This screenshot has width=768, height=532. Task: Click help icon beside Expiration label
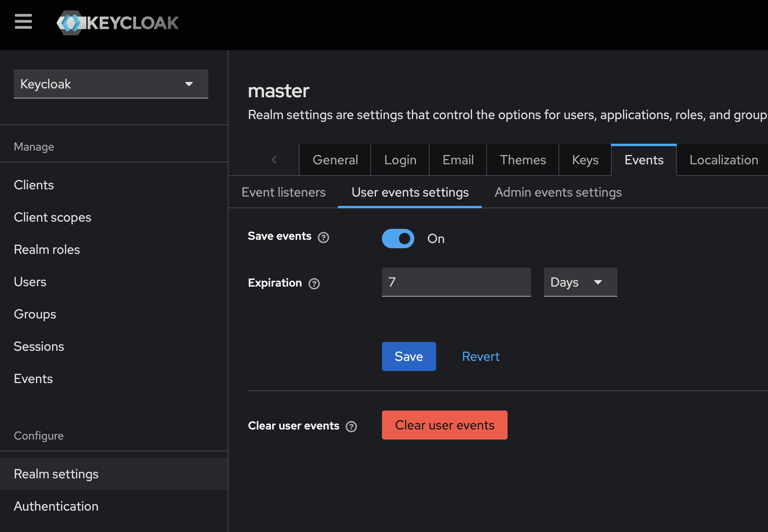click(314, 284)
